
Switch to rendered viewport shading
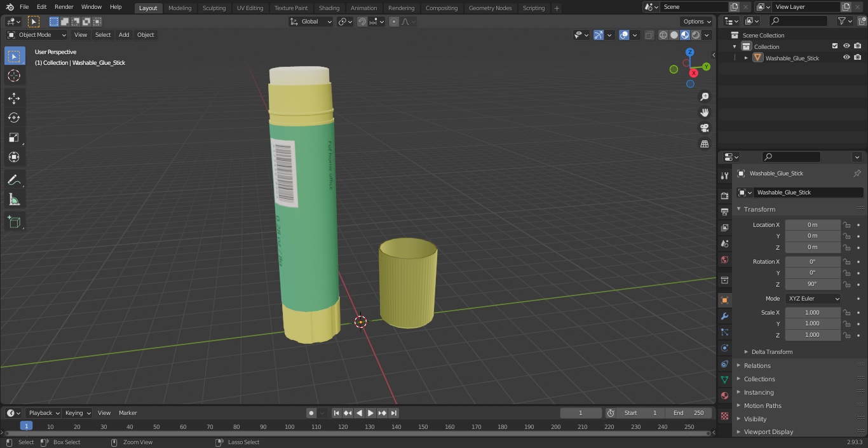click(x=696, y=35)
